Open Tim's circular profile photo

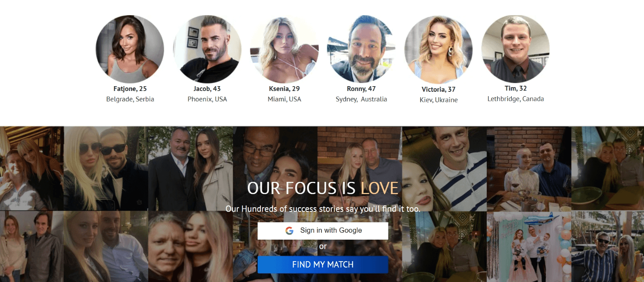point(516,49)
